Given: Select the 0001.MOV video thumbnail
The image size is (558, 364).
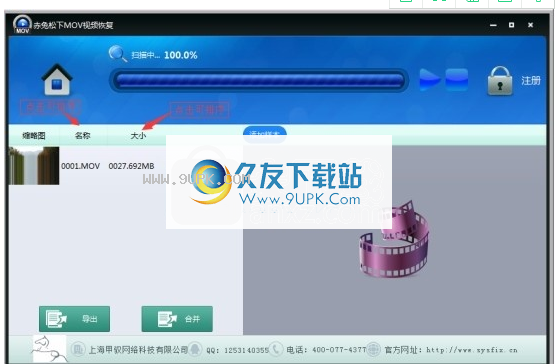Looking at the screenshot, I should click(34, 166).
